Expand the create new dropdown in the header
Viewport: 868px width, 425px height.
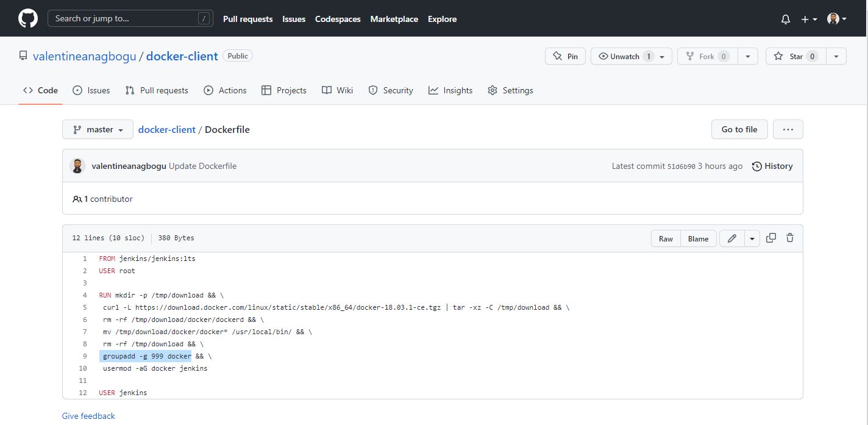[808, 19]
